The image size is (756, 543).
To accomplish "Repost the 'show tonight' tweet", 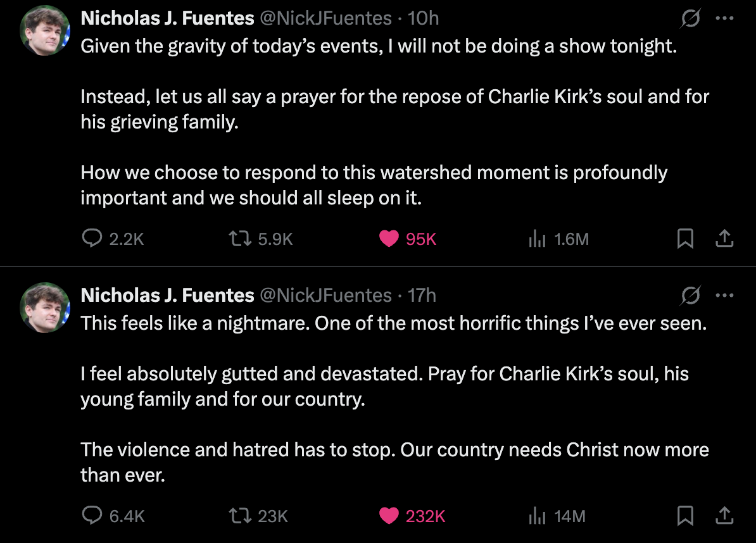I will [239, 239].
